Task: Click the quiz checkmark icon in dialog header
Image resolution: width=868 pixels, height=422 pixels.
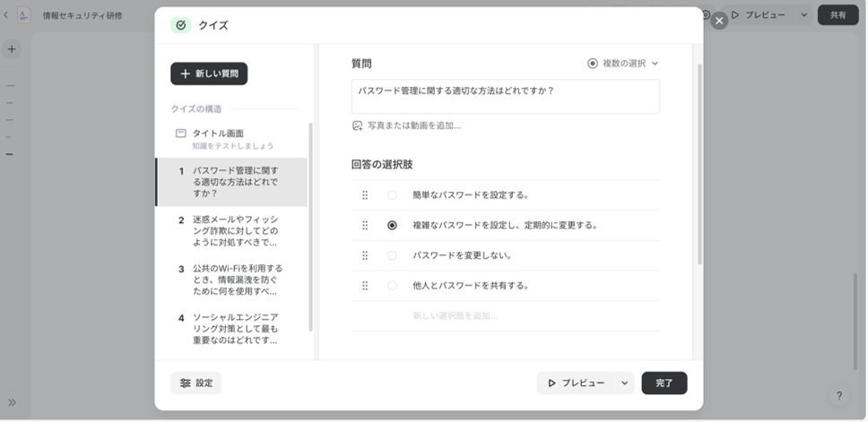Action: [180, 25]
